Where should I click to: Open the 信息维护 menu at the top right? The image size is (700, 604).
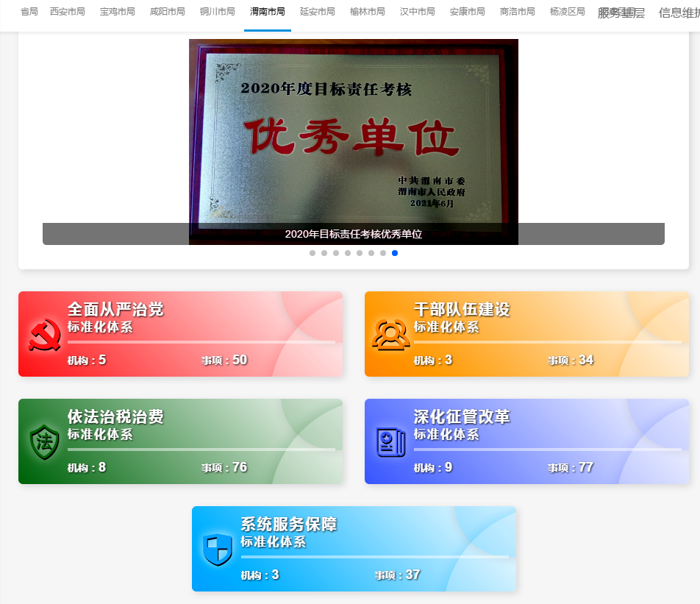679,13
